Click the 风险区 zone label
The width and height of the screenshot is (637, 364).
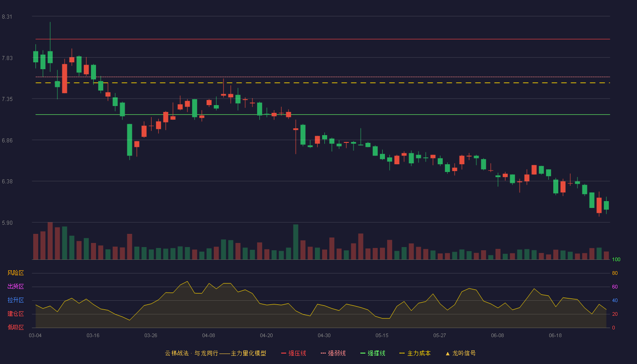pos(16,273)
